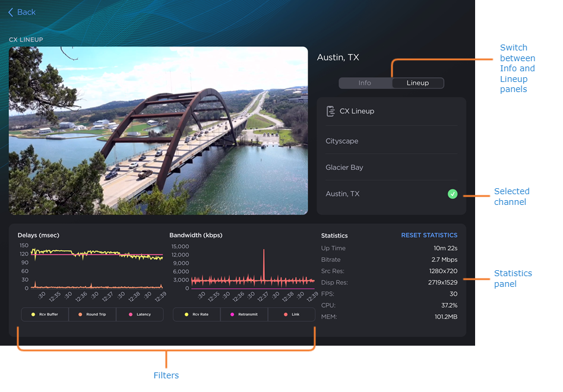This screenshot has height=392, width=563.
Task: Select the Glacier Bay channel
Action: pyautogui.click(x=391, y=167)
